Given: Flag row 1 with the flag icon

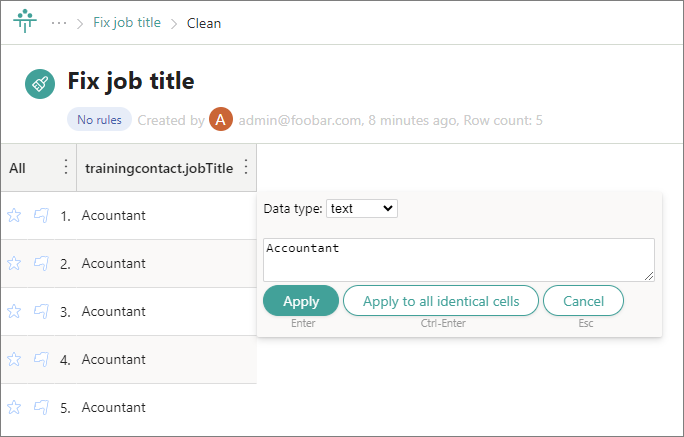Looking at the screenshot, I should tap(41, 215).
